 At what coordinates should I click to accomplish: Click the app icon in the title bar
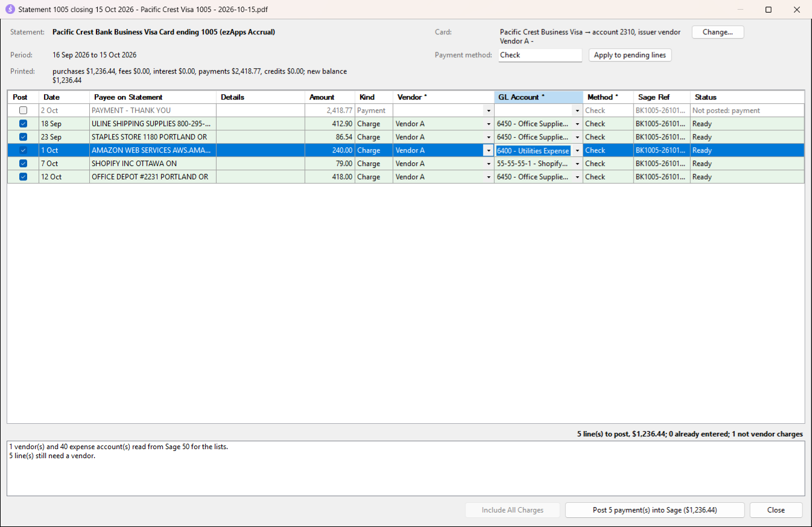click(10, 10)
